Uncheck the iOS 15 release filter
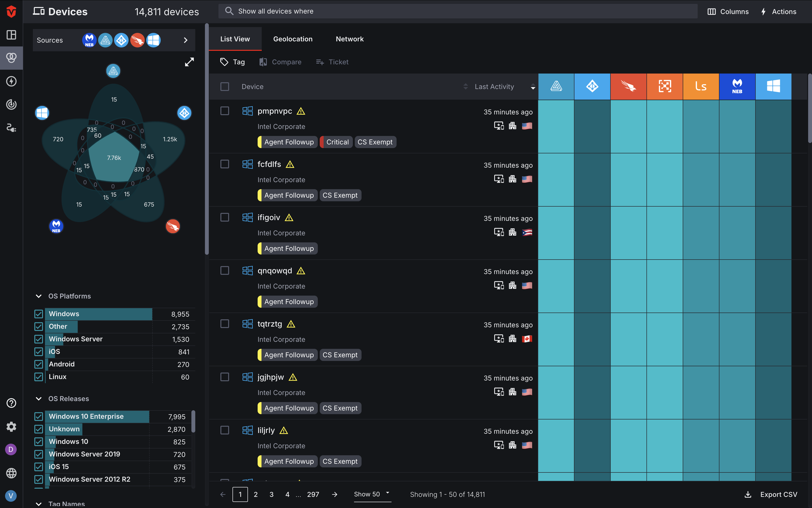The width and height of the screenshot is (812, 508). [x=39, y=467]
